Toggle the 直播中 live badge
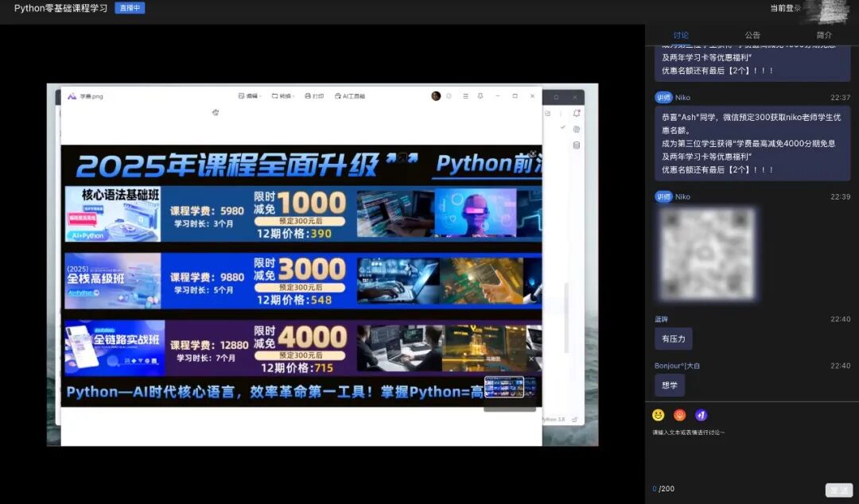This screenshot has width=859, height=504. 130,8
